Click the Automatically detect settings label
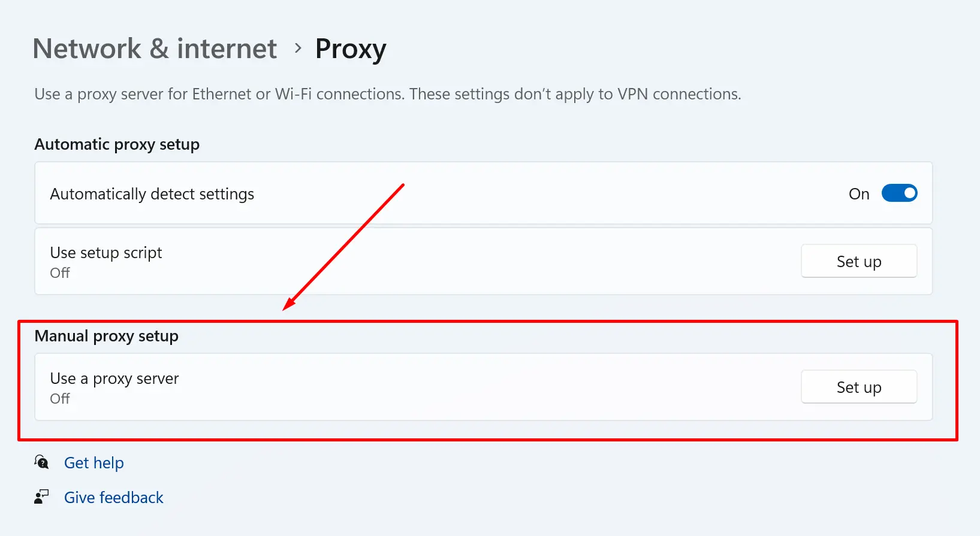 (x=152, y=194)
